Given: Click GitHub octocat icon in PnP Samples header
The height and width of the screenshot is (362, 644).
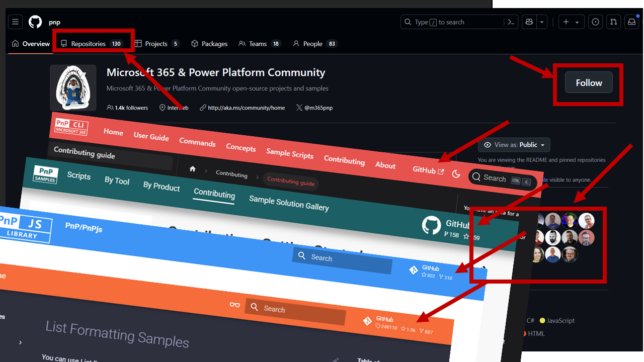Looking at the screenshot, I should click(431, 226).
